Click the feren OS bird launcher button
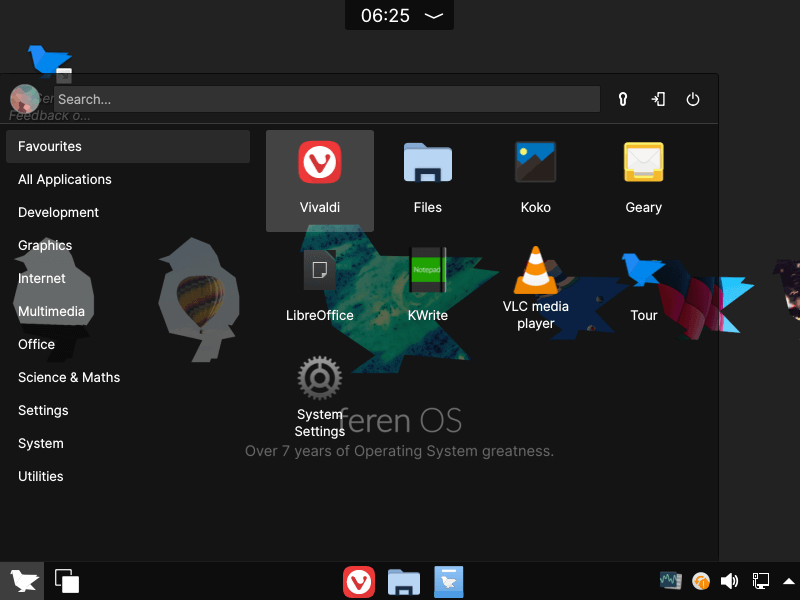 coord(22,581)
